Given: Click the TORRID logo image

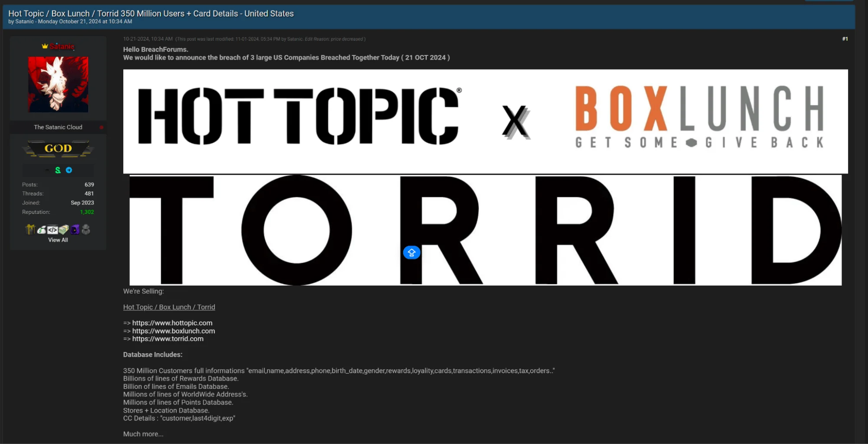Looking at the screenshot, I should click(x=485, y=230).
